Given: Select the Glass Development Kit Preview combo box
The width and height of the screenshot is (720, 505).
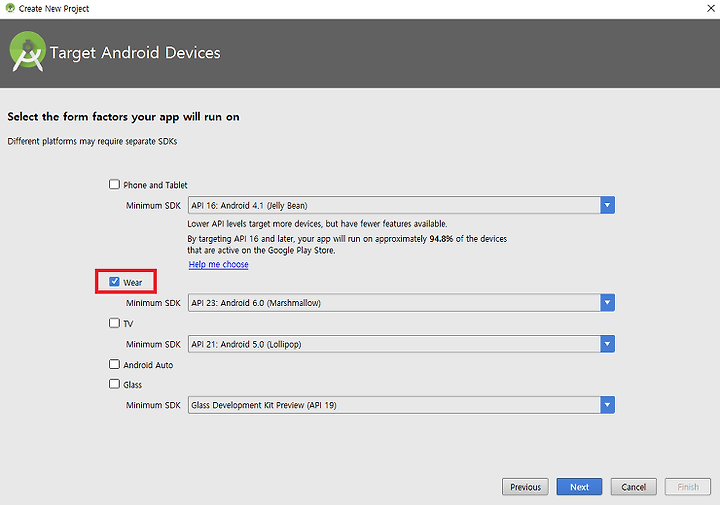Looking at the screenshot, I should (401, 405).
